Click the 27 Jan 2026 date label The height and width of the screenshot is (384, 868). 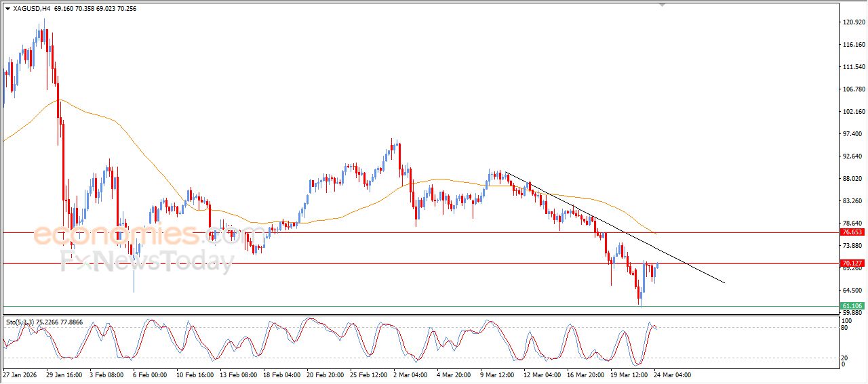(20, 375)
